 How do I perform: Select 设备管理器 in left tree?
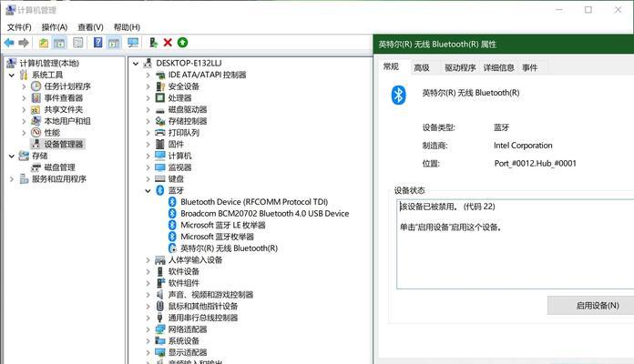click(64, 144)
